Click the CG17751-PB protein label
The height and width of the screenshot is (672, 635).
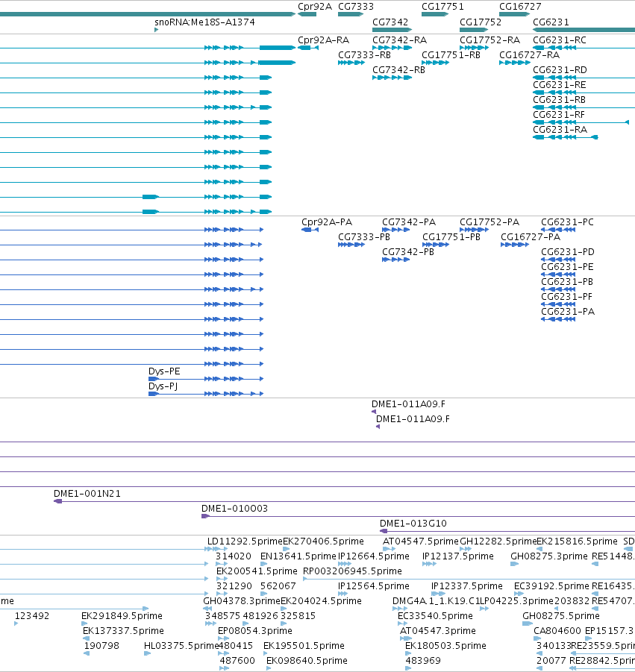pos(451,237)
